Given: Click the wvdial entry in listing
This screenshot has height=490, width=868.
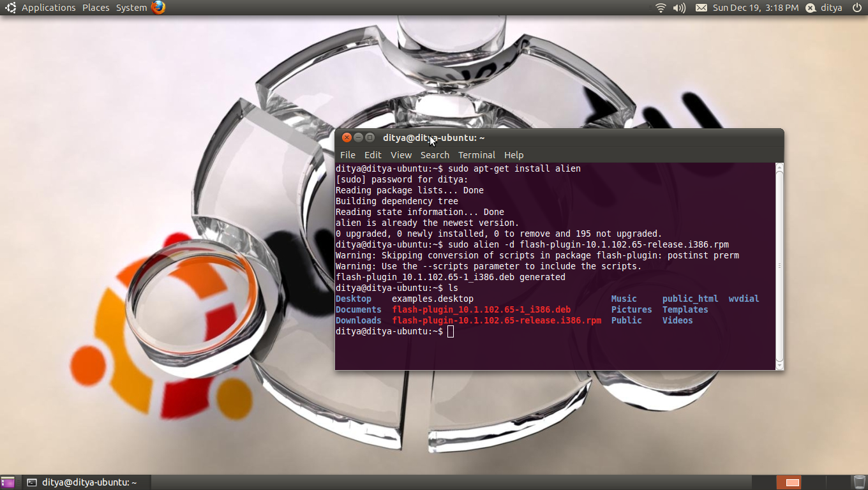Looking at the screenshot, I should [x=744, y=299].
